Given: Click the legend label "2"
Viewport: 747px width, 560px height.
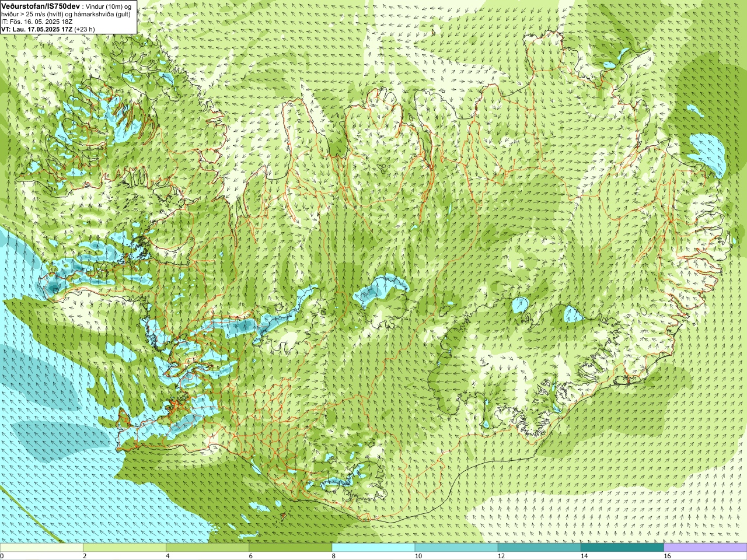Looking at the screenshot, I should [85, 556].
